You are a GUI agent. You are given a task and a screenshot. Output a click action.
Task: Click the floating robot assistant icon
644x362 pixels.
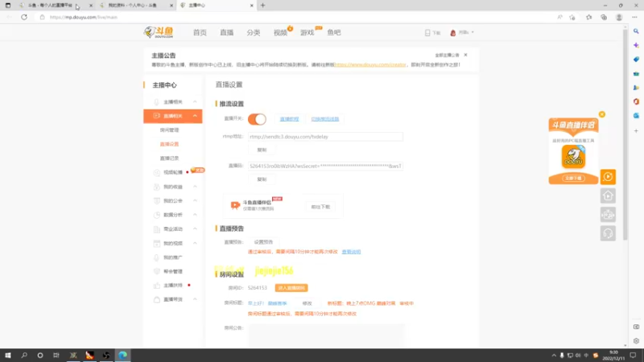click(x=608, y=215)
